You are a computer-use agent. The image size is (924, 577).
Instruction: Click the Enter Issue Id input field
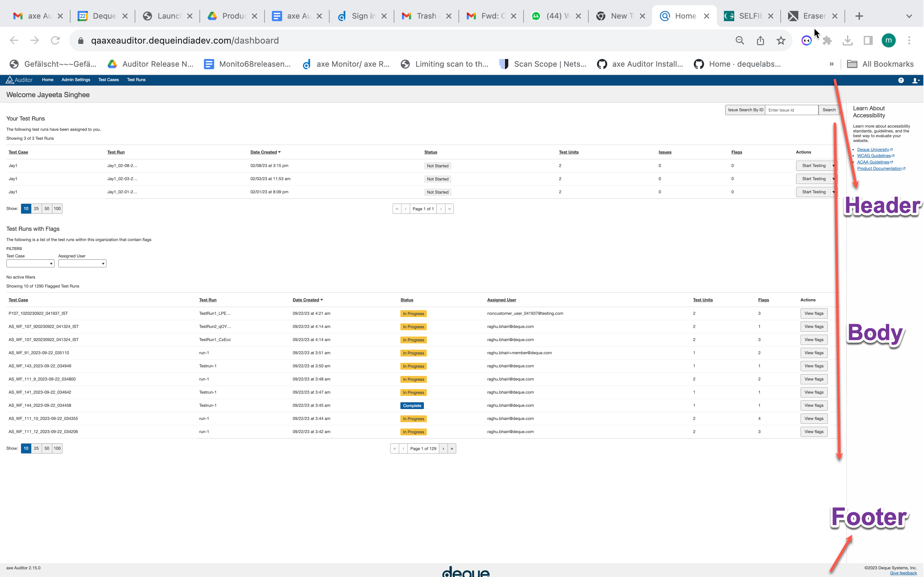792,110
